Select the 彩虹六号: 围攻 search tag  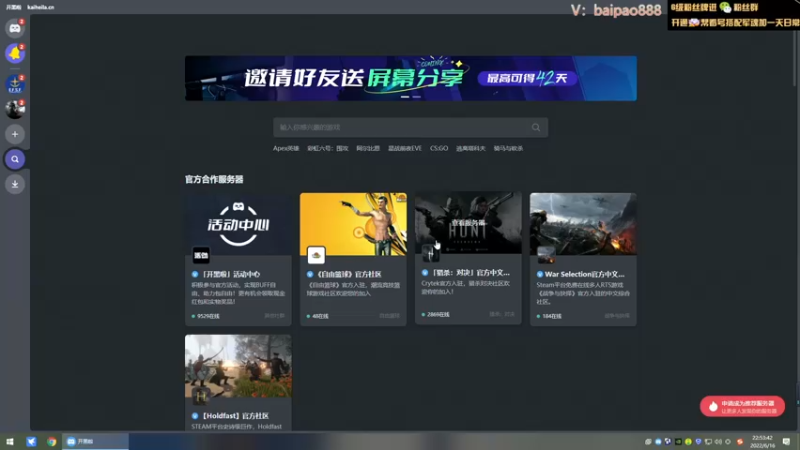[328, 148]
